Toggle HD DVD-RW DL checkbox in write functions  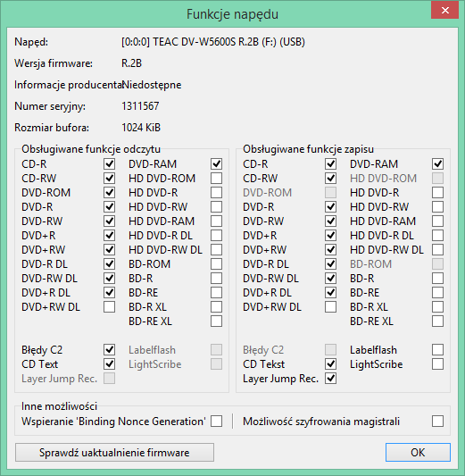tap(437, 249)
